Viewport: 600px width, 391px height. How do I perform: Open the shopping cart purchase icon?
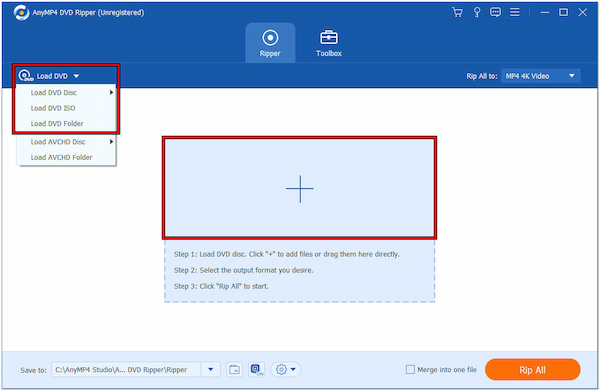click(457, 12)
